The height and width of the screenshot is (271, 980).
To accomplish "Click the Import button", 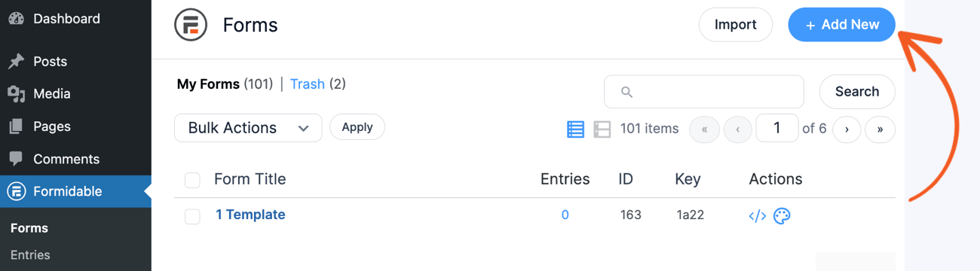I will click(x=735, y=25).
